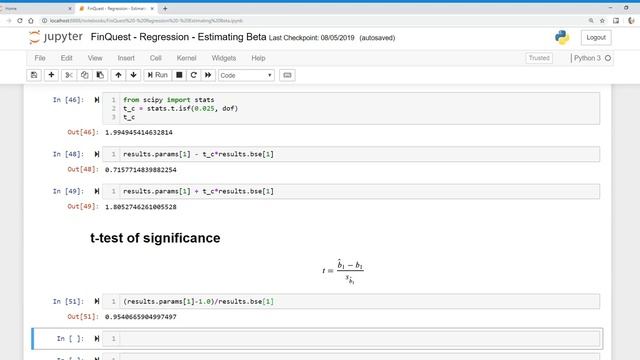Click the Last Checkpoint text
The height and width of the screenshot is (360, 640).
(x=311, y=38)
